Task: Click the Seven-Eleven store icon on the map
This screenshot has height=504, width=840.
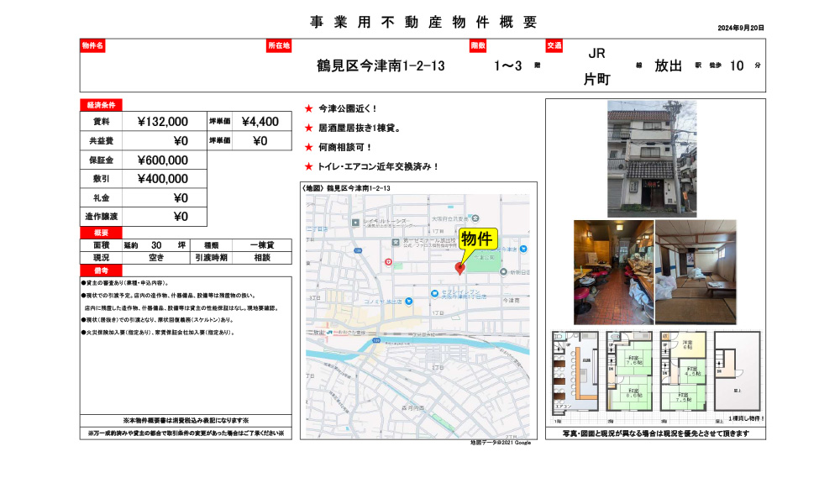Action: coord(436,293)
